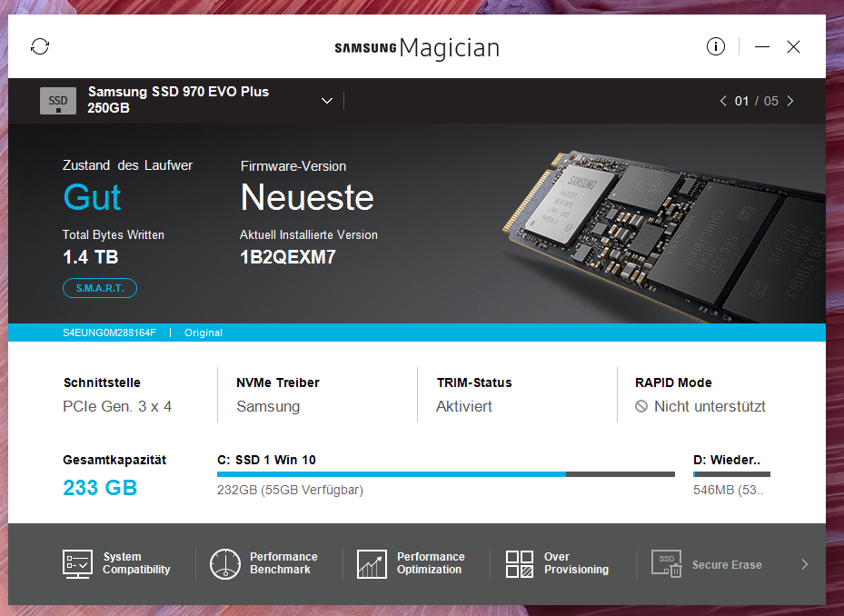Click the firmware version 1B2QEXM7
This screenshot has width=844, height=616.
click(x=287, y=257)
